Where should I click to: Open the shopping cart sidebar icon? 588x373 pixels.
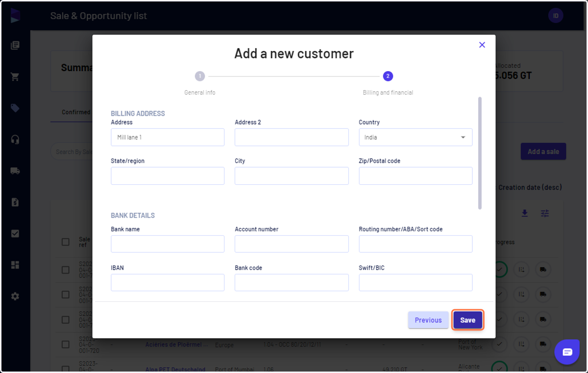(x=15, y=77)
